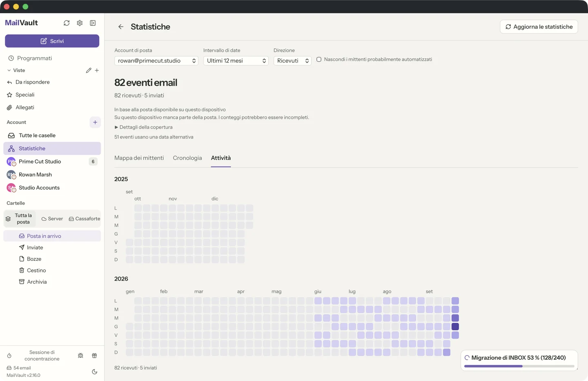
Task: Switch to the Mappa dei mittenti tab
Action: click(139, 158)
